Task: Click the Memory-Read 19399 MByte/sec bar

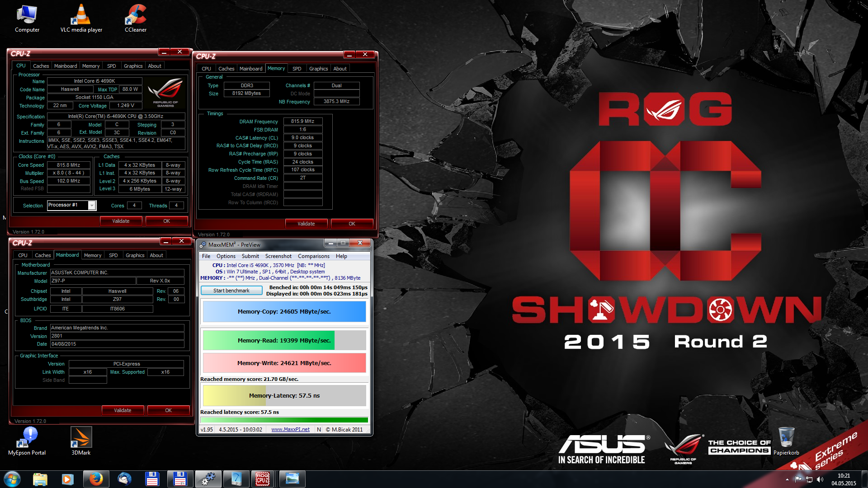Action: (284, 340)
